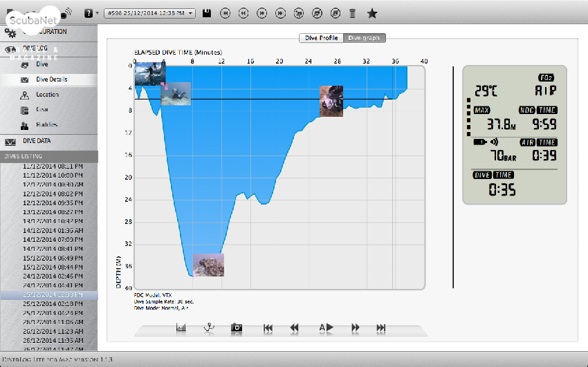
Task: Mark dive as favorite with star icon
Action: (x=372, y=13)
